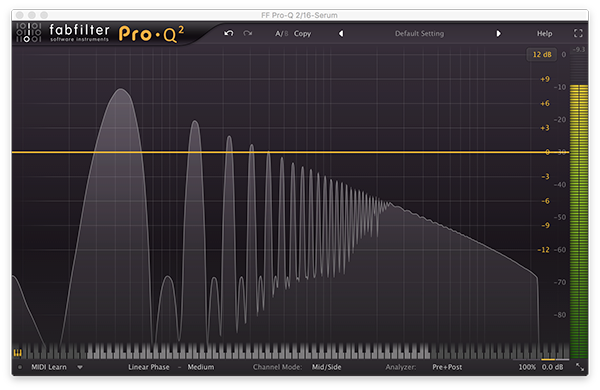Viewport: 600px width, 390px height.
Task: Toggle the piano keyboard display
Action: [18, 352]
